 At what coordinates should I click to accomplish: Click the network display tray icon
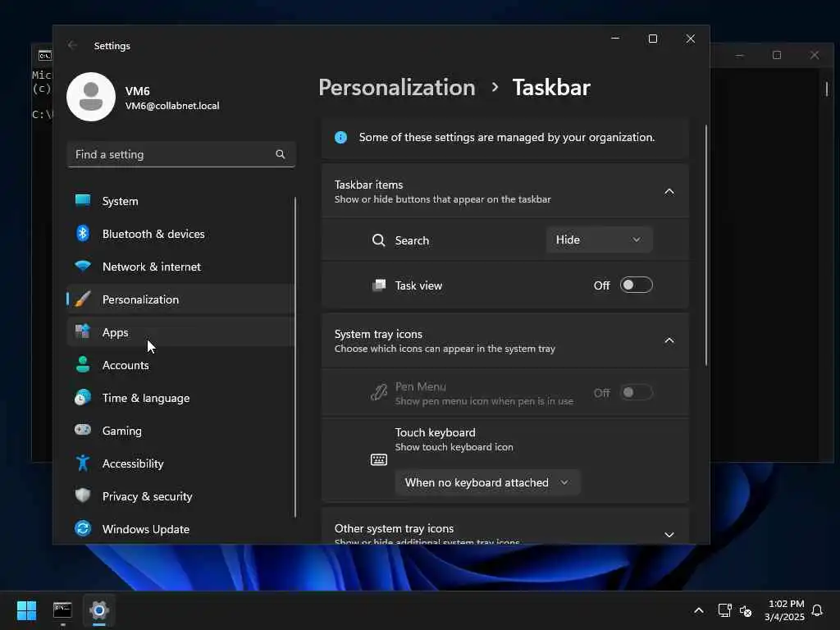[x=724, y=610]
